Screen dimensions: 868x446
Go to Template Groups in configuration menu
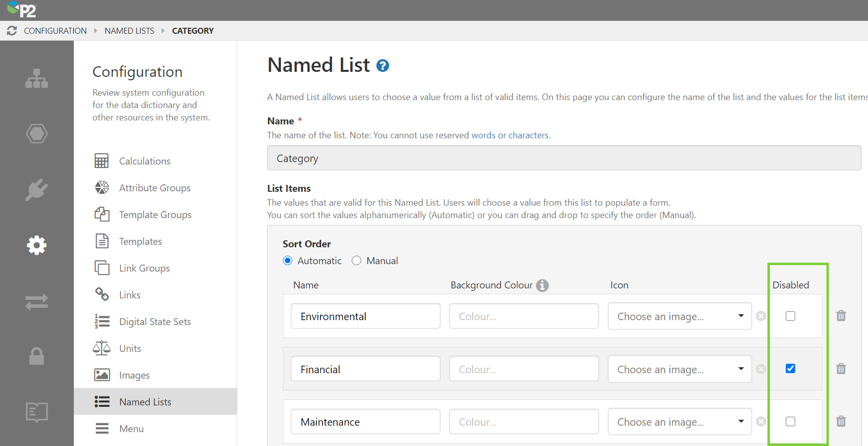tap(155, 215)
